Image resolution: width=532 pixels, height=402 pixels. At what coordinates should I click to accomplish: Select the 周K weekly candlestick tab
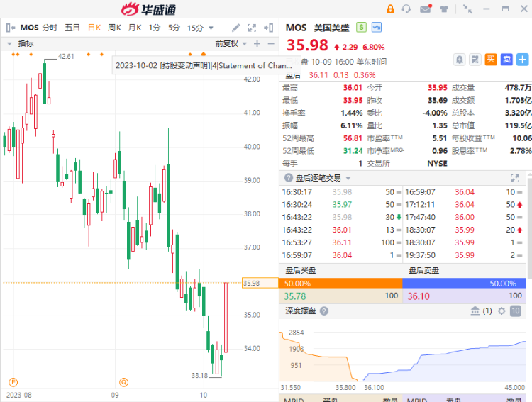[114, 28]
